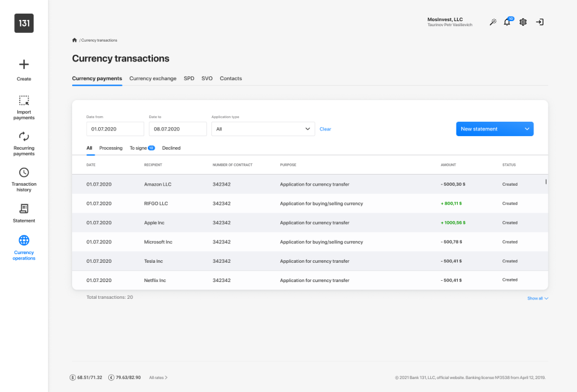Screen dimensions: 577x392
Task: Select the RIFGO LLC recipient cell
Action: (x=156, y=203)
